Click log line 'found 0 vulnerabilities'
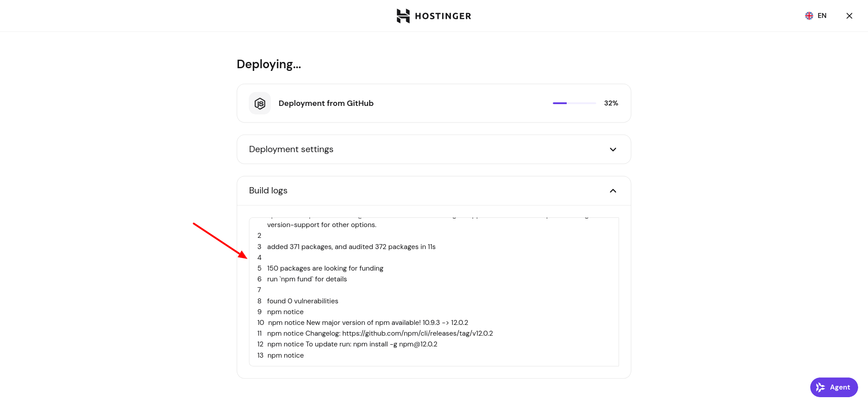Viewport: 868px width, 403px height. tap(303, 301)
